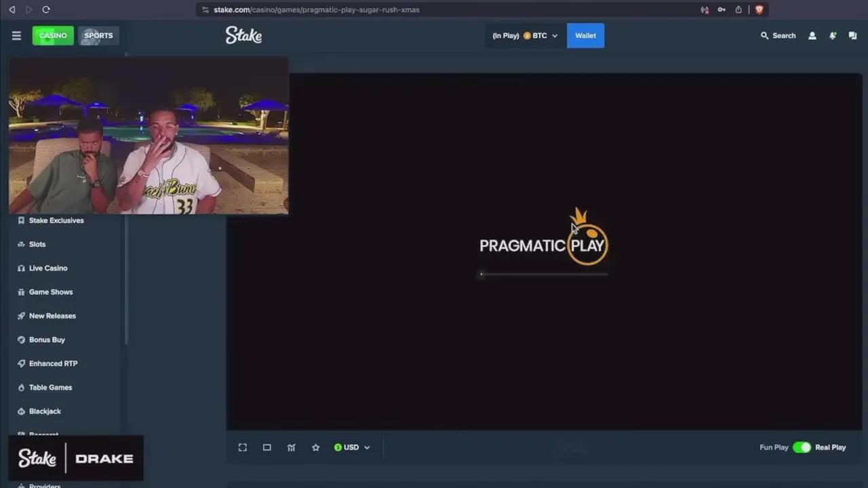Open the USD display currency dropdown
The image size is (868, 488).
(x=352, y=447)
